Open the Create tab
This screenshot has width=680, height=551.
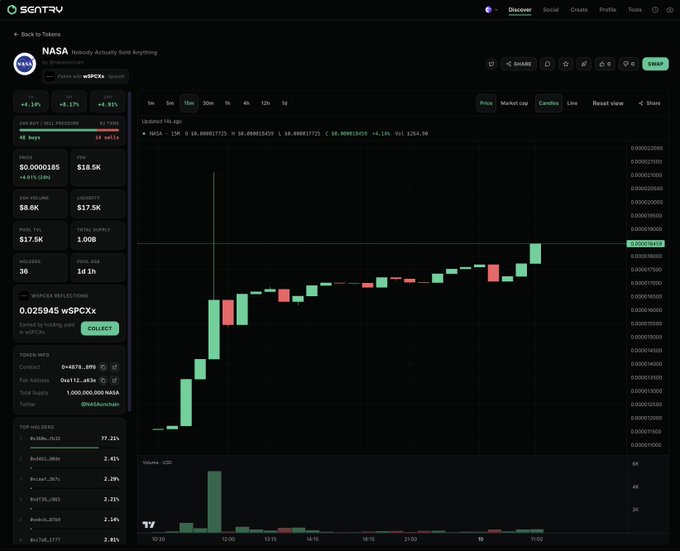click(579, 10)
